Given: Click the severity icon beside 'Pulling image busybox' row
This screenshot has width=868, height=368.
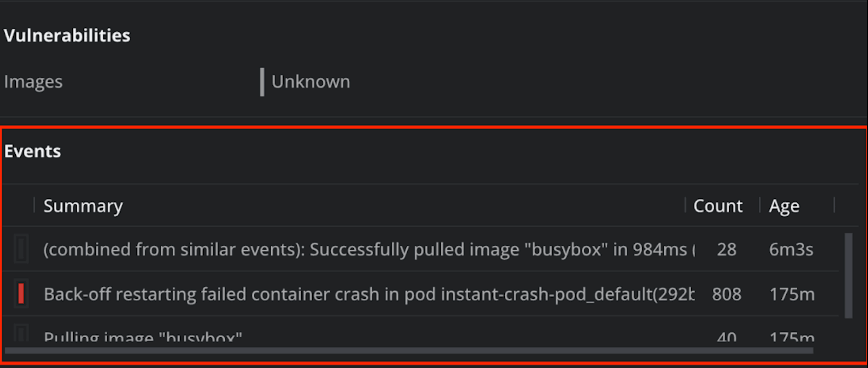Looking at the screenshot, I should point(22,337).
